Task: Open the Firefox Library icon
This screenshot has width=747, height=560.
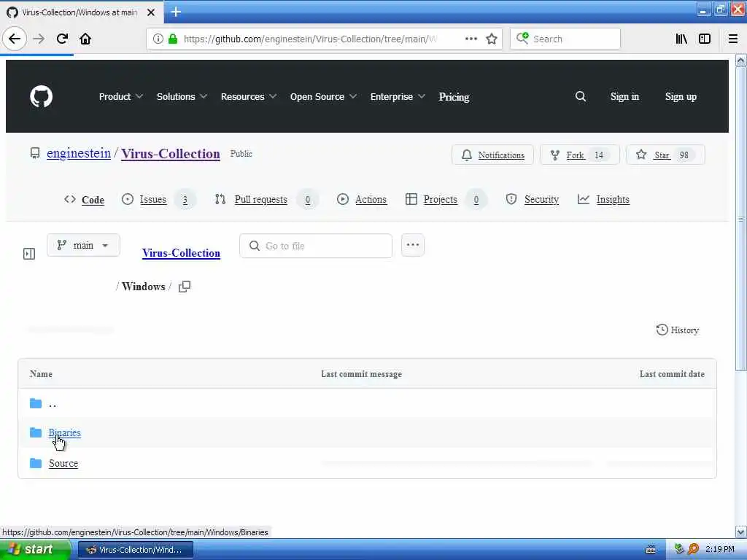Action: click(x=681, y=39)
